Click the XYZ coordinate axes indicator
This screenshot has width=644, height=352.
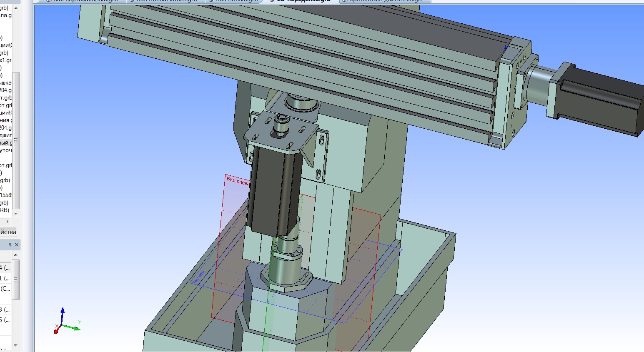tap(66, 321)
